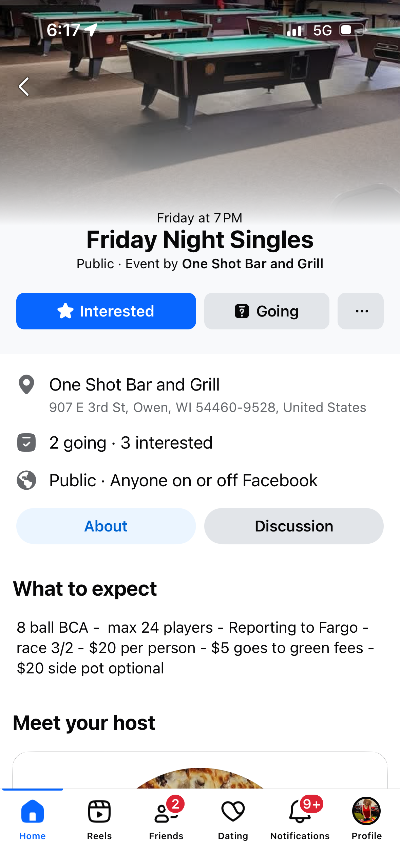Viewport: 400px width, 868px height.
Task: Tap the going attendees calendar icon
Action: (x=26, y=442)
